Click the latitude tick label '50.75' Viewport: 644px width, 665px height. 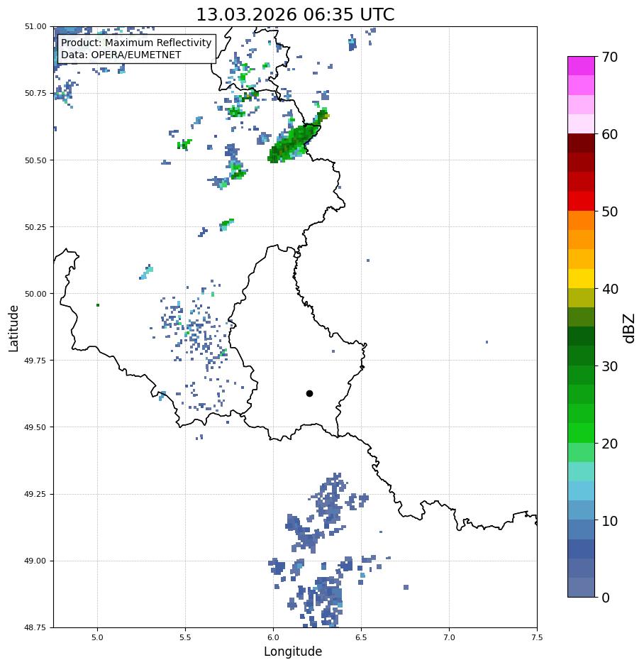(35, 93)
